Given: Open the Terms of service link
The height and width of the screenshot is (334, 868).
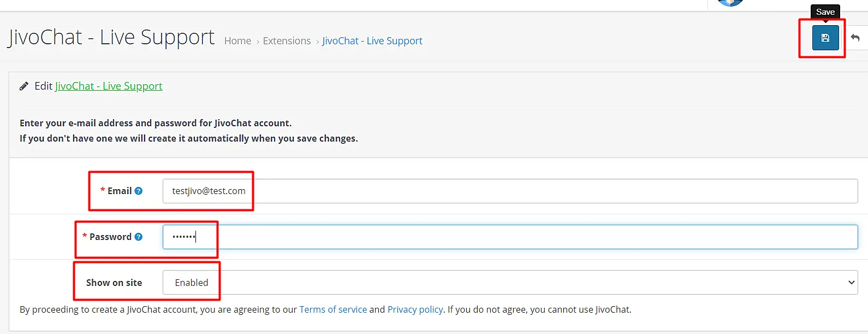Looking at the screenshot, I should 333,309.
